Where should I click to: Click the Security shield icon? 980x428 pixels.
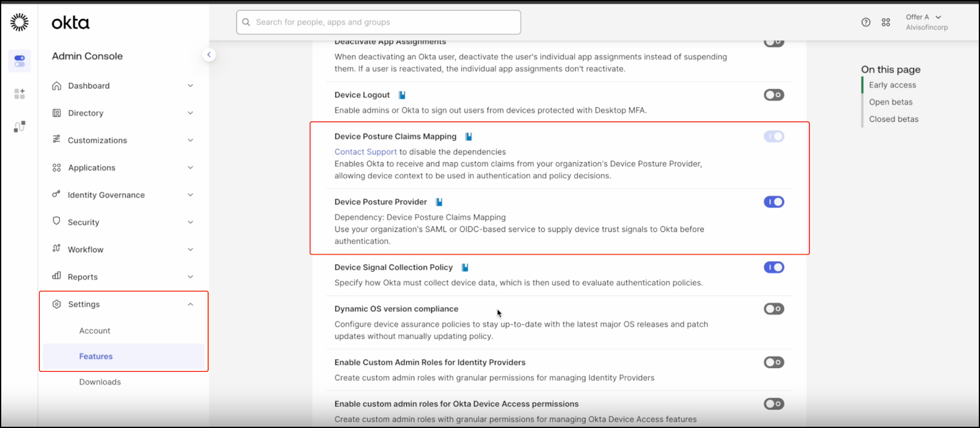pos(57,221)
